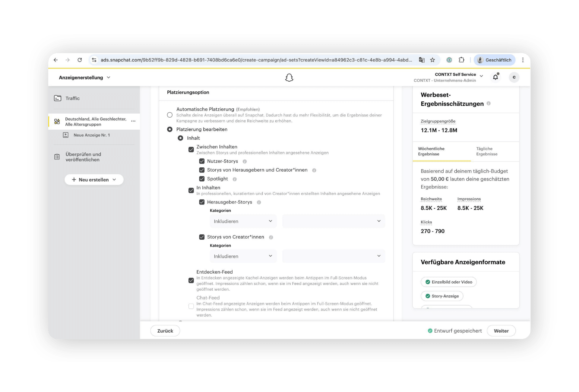The image size is (579, 392).
Task: Enable the Chat-Feed checkbox
Action: pos(191,306)
